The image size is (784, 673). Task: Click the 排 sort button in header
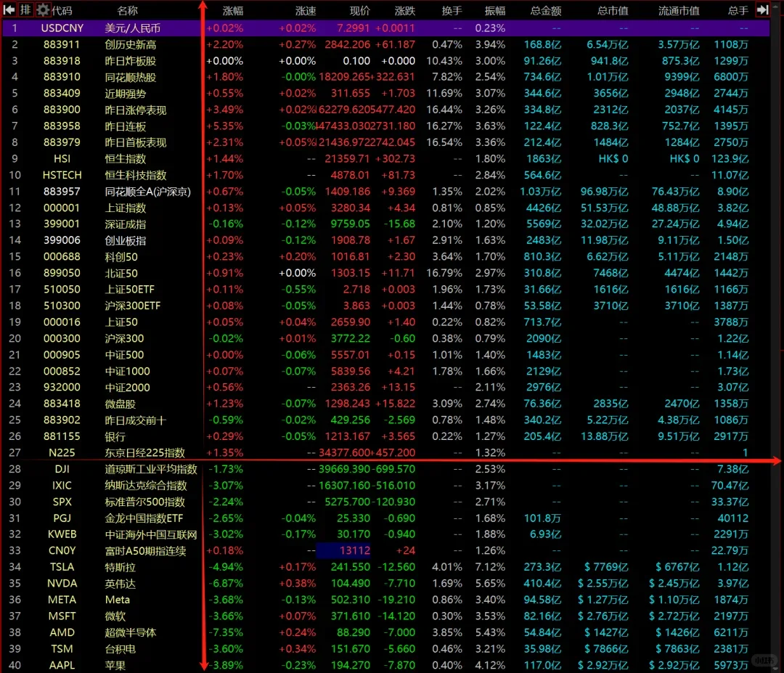pos(25,9)
